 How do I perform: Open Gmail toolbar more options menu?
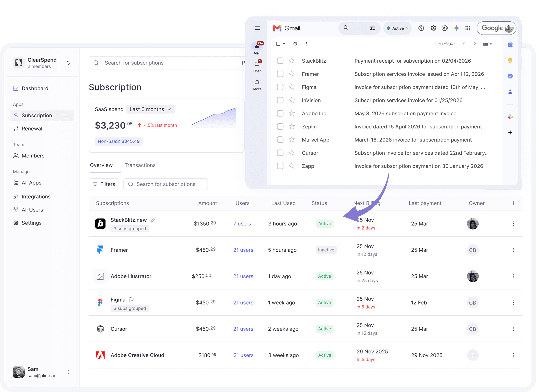point(306,44)
